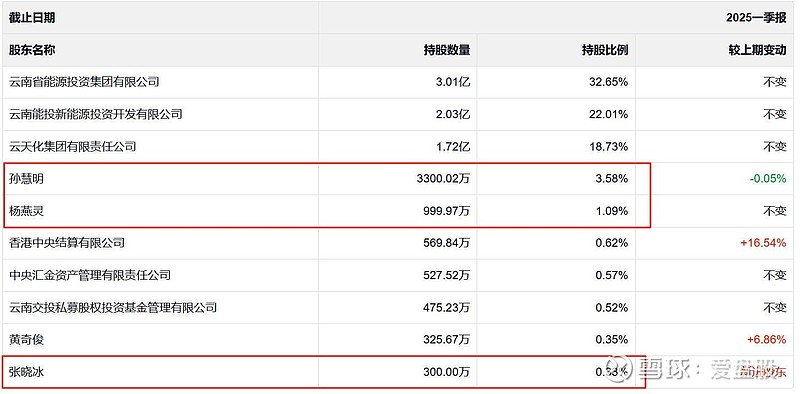
Task: Click the 较上期变动 column header
Action: point(758,50)
